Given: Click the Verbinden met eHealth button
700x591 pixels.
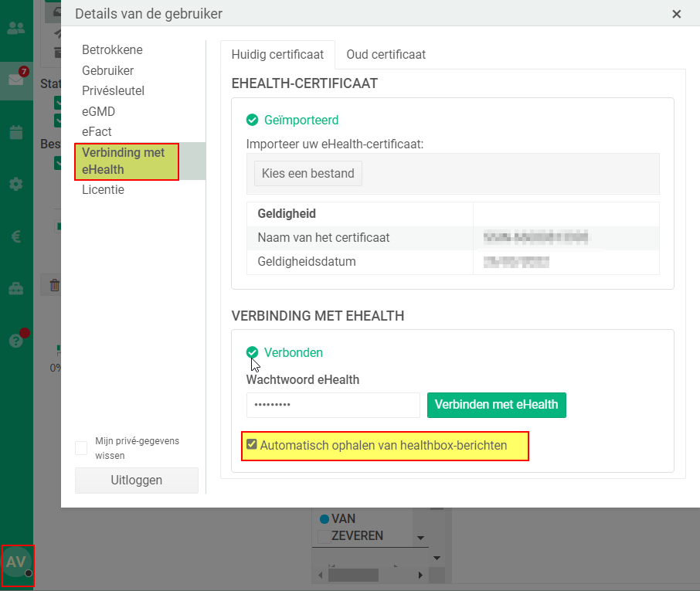Looking at the screenshot, I should [497, 405].
